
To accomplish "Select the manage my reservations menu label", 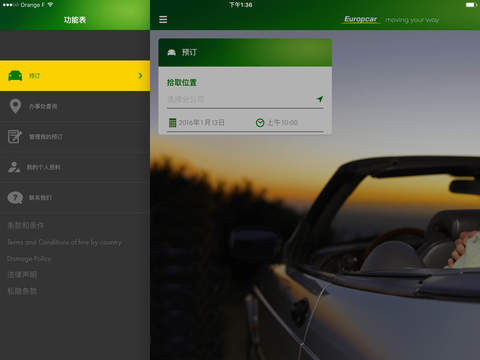I will click(46, 137).
